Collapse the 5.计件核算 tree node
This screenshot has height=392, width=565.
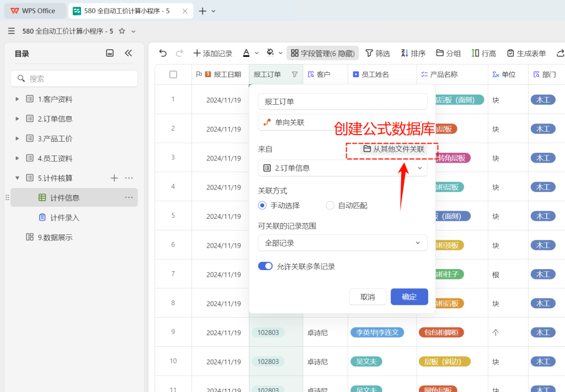tap(17, 178)
